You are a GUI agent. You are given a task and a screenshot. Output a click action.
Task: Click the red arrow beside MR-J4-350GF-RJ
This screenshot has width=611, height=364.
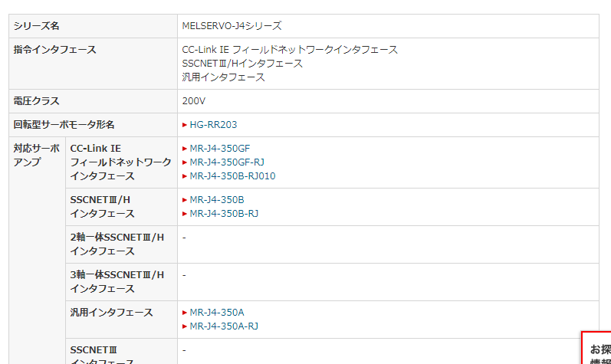[x=185, y=162]
